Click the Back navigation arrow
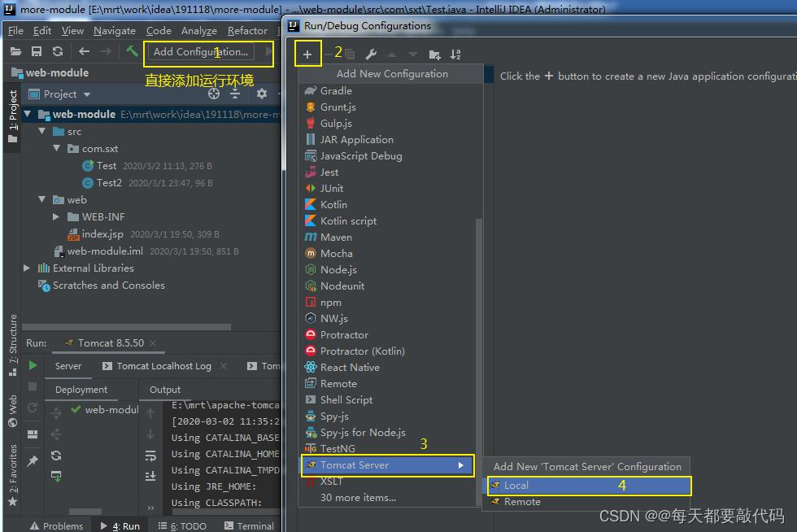This screenshot has height=532, width=797. coord(85,51)
